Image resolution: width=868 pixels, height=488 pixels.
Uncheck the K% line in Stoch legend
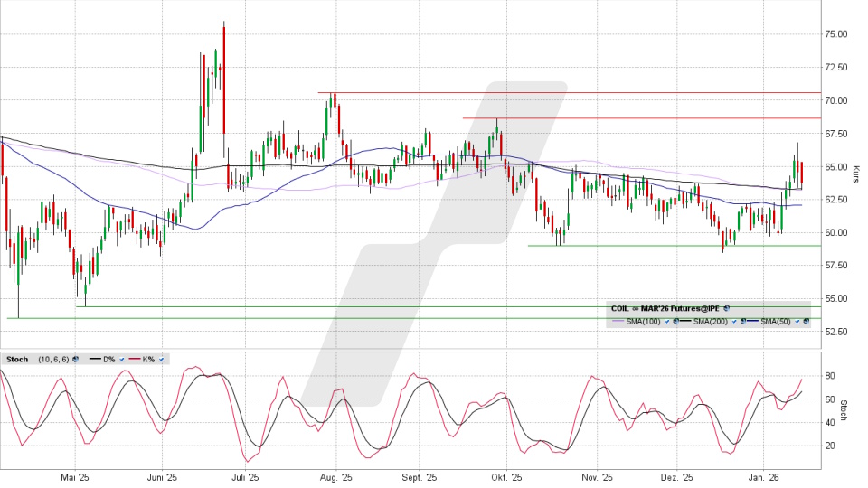(x=164, y=359)
